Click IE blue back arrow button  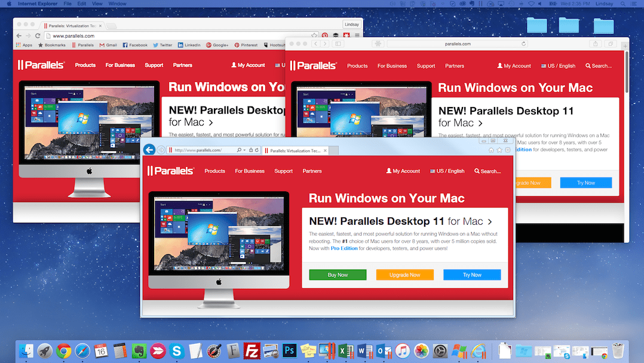click(149, 150)
